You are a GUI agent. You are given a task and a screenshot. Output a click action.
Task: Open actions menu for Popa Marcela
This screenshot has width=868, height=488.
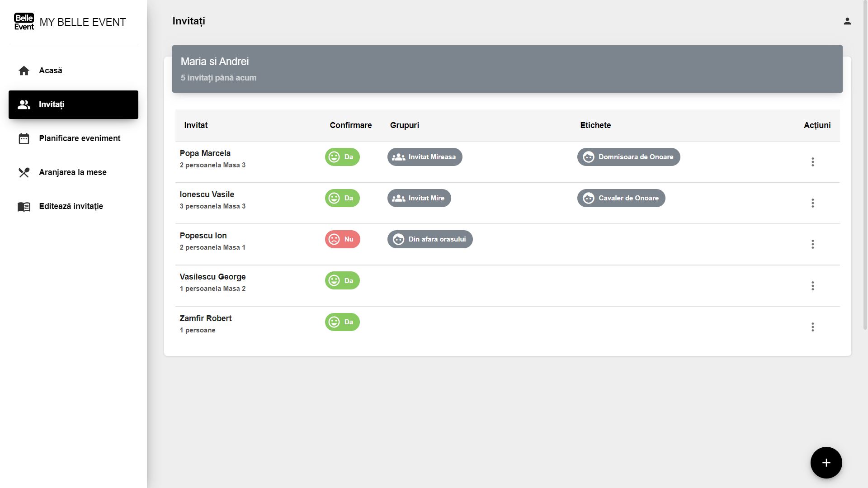coord(812,162)
